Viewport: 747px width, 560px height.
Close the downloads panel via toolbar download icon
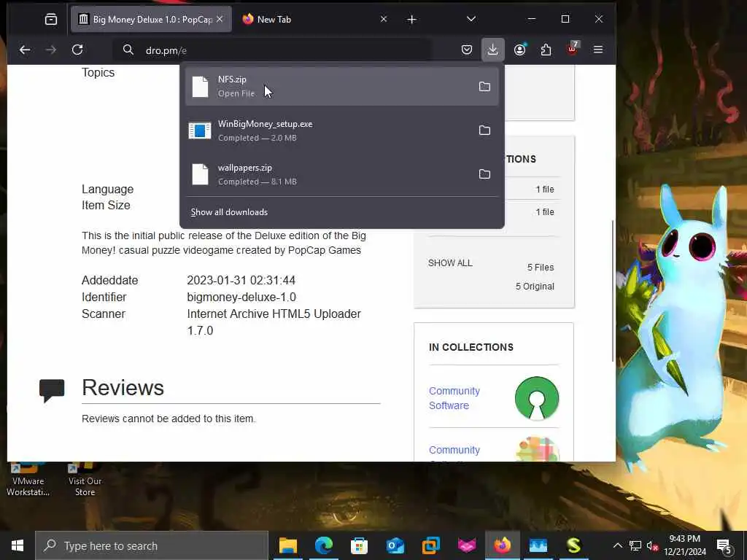click(x=492, y=50)
